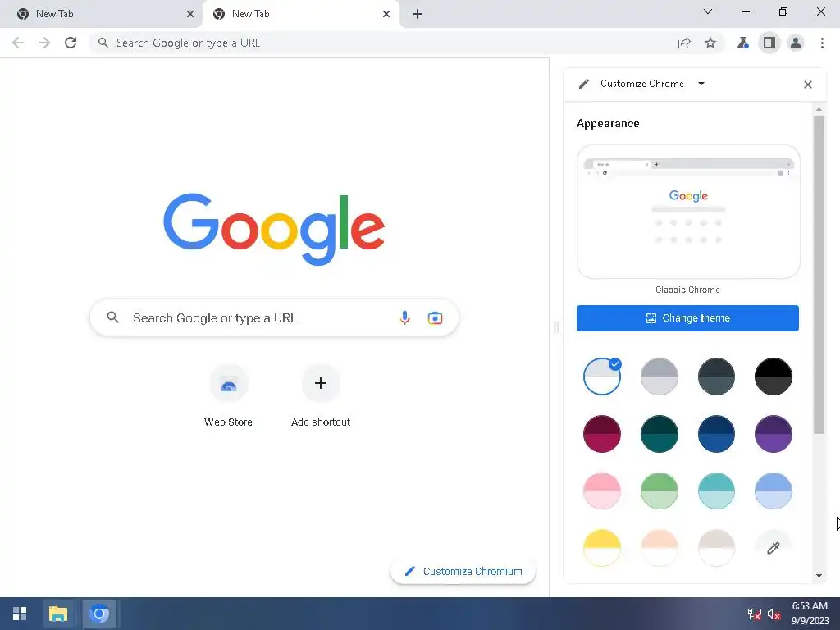Open the Web Store shortcut
The image size is (840, 630).
coord(228,396)
